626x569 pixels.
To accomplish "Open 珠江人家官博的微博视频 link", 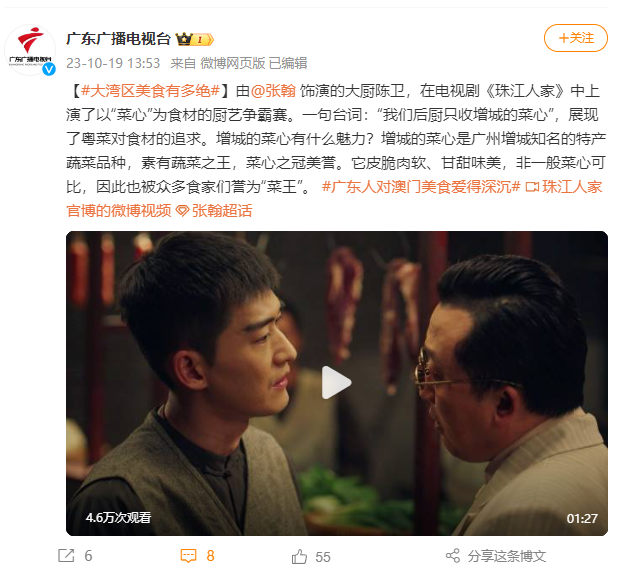I will click(334, 199).
